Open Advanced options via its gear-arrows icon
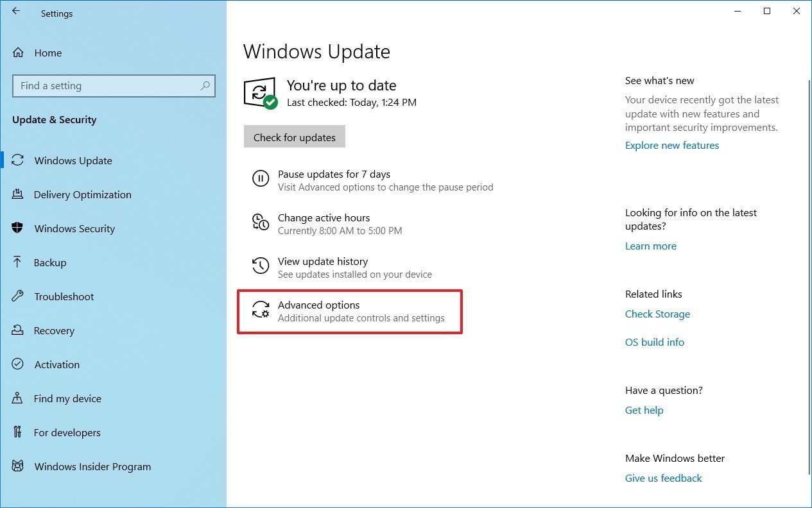The width and height of the screenshot is (812, 508). click(x=260, y=310)
